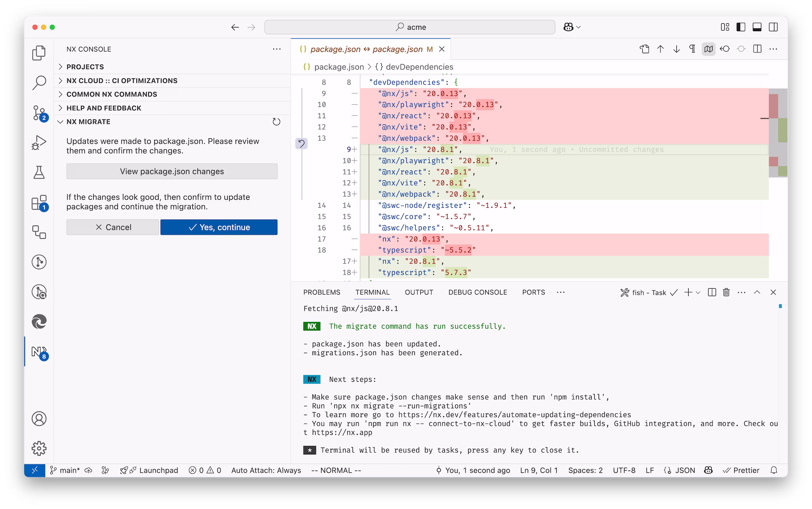
Task: Open the Source Control view
Action: click(38, 113)
